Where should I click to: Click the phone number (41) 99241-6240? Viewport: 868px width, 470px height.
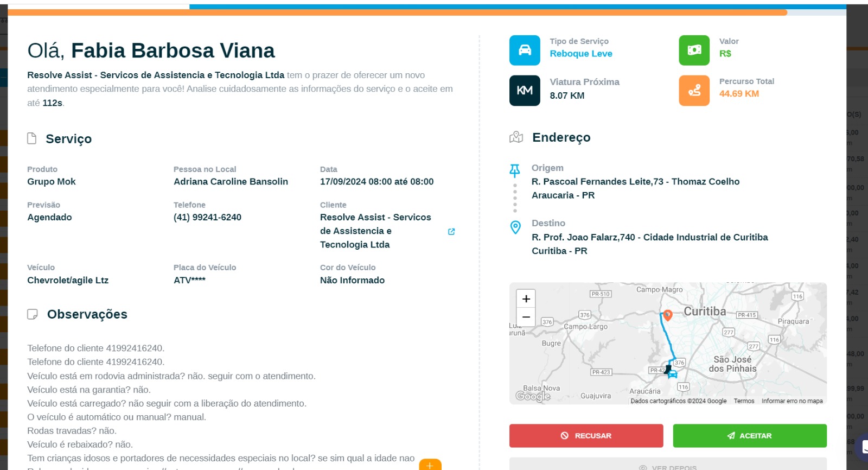tap(207, 218)
